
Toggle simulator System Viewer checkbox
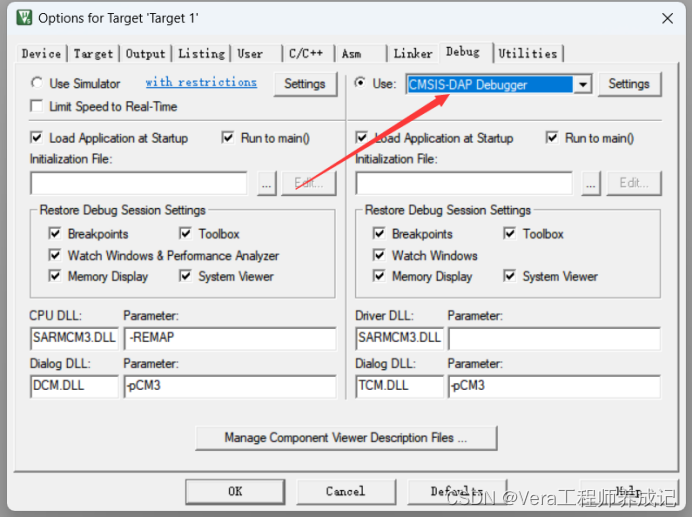tap(185, 276)
